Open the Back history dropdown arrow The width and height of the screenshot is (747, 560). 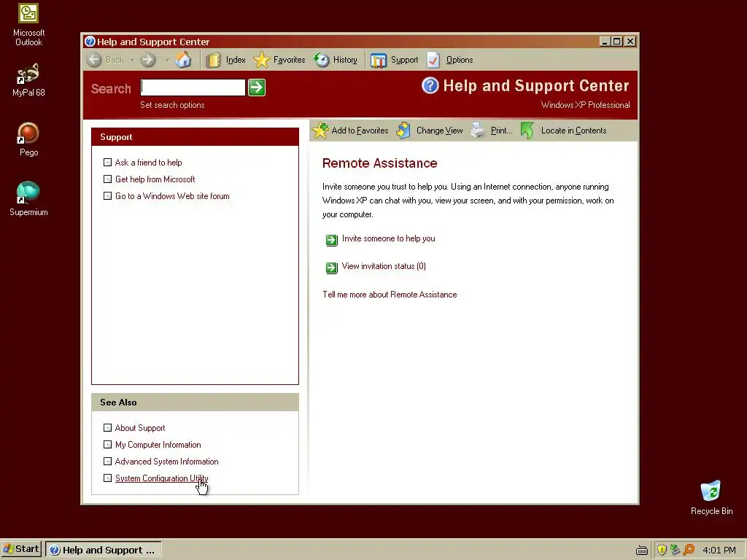tap(133, 61)
